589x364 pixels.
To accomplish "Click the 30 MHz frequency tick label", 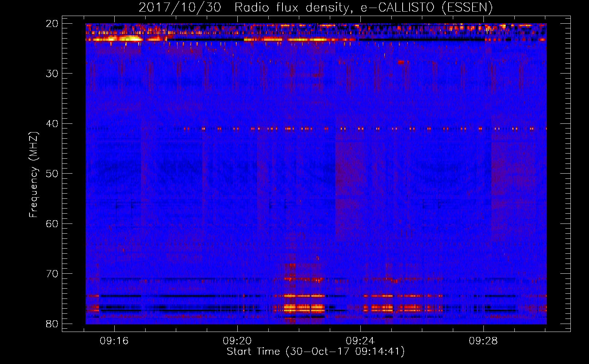I will point(52,74).
